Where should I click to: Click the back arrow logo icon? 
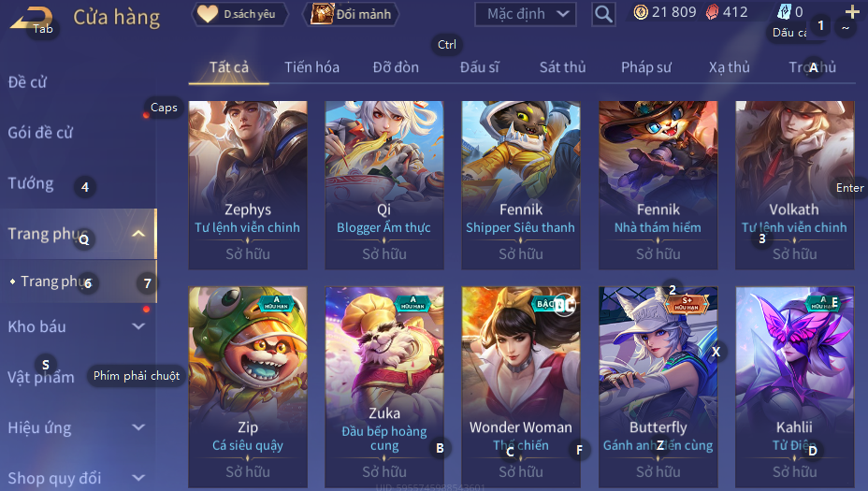[x=32, y=17]
